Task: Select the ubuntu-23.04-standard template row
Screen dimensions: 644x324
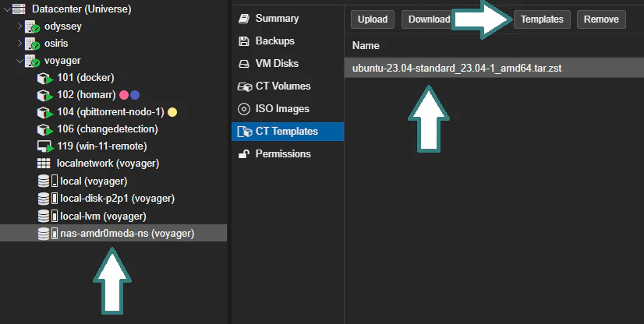Action: pos(494,68)
